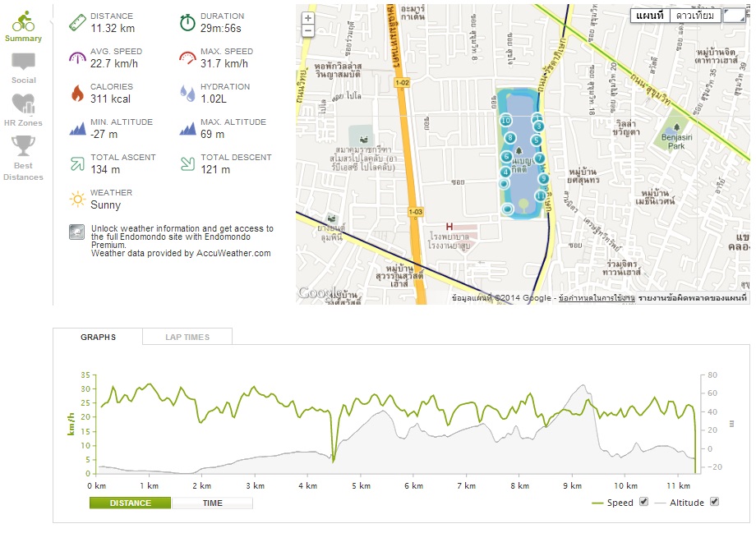
Task: Click the kilometer 8 map marker
Action: [x=511, y=138]
